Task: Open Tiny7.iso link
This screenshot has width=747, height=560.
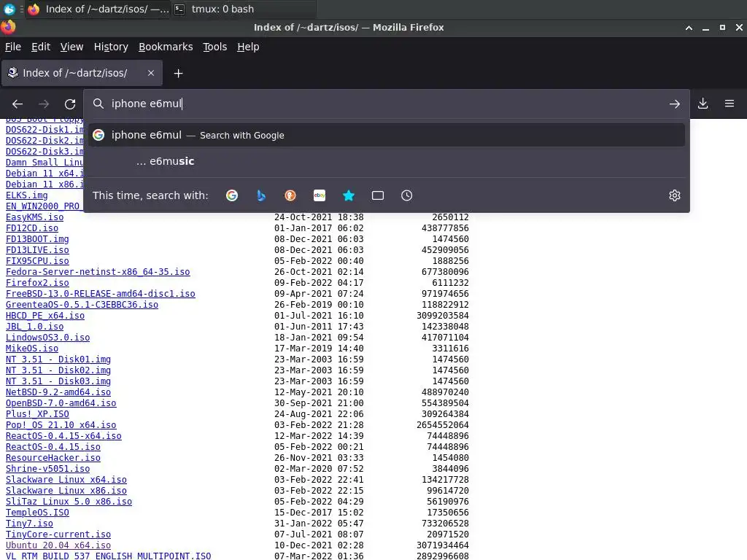Action: pyautogui.click(x=29, y=524)
